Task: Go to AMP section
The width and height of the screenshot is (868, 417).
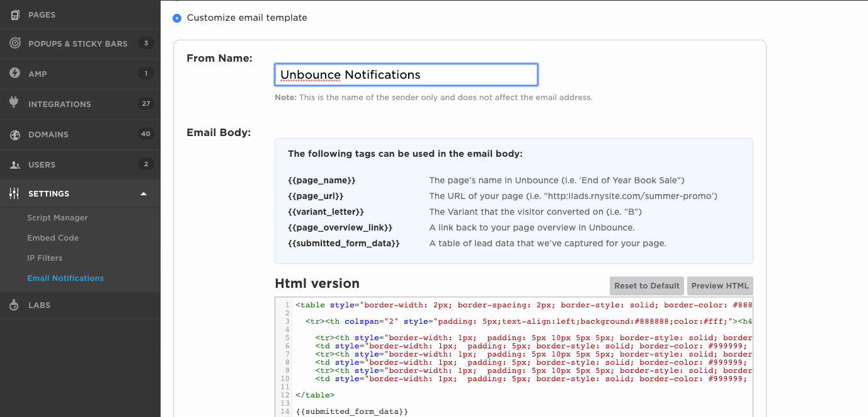Action: (80, 74)
